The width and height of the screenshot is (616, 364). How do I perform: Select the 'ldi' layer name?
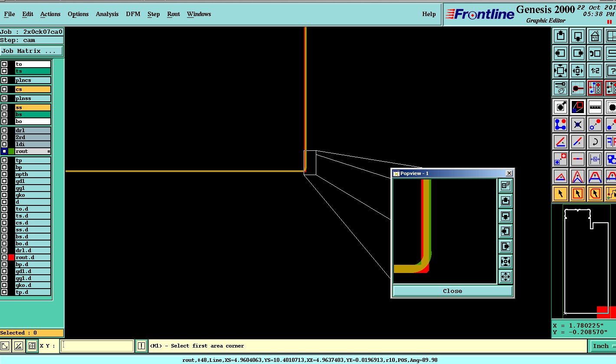[33, 144]
